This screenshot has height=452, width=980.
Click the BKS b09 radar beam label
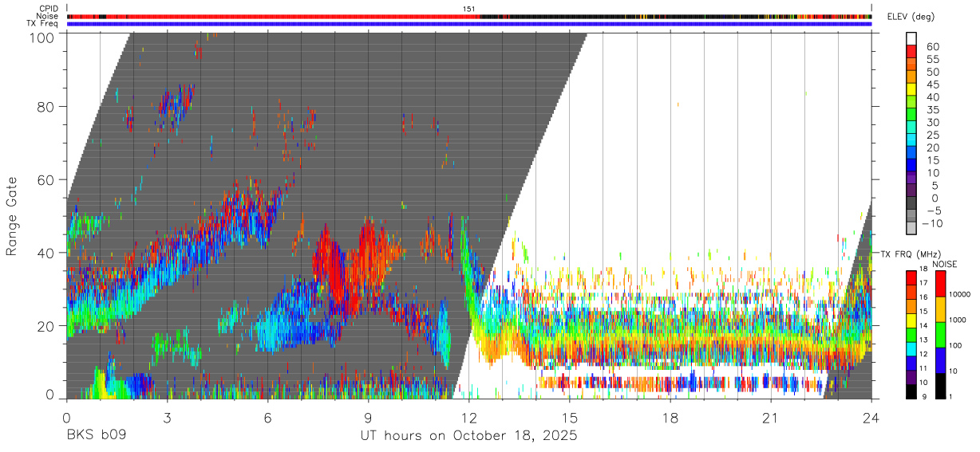(96, 435)
